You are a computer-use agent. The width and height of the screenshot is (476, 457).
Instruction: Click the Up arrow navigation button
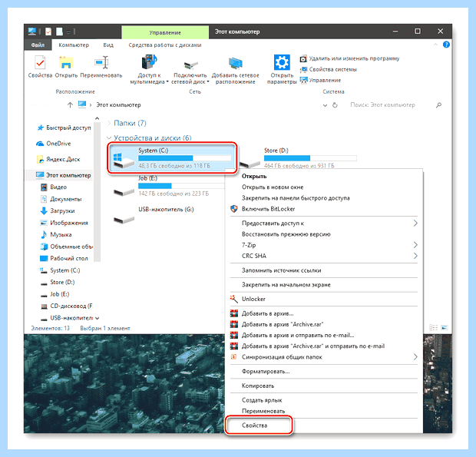(70, 105)
